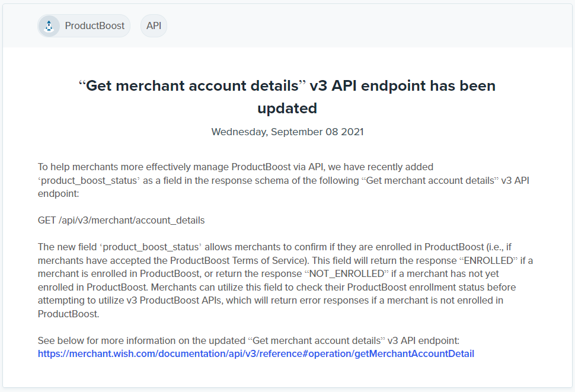This screenshot has width=575, height=392.
Task: Click the lone word 'endpoint:' ending the first paragraph
Action: coord(58,194)
